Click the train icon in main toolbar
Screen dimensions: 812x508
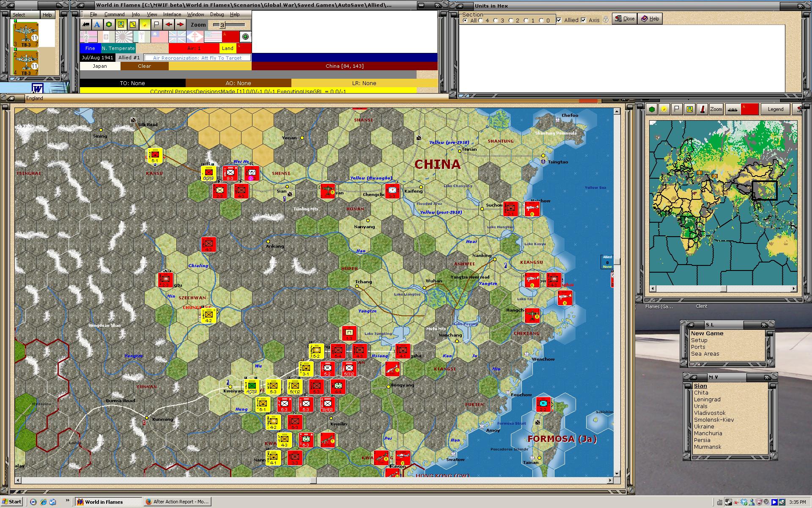[86, 25]
